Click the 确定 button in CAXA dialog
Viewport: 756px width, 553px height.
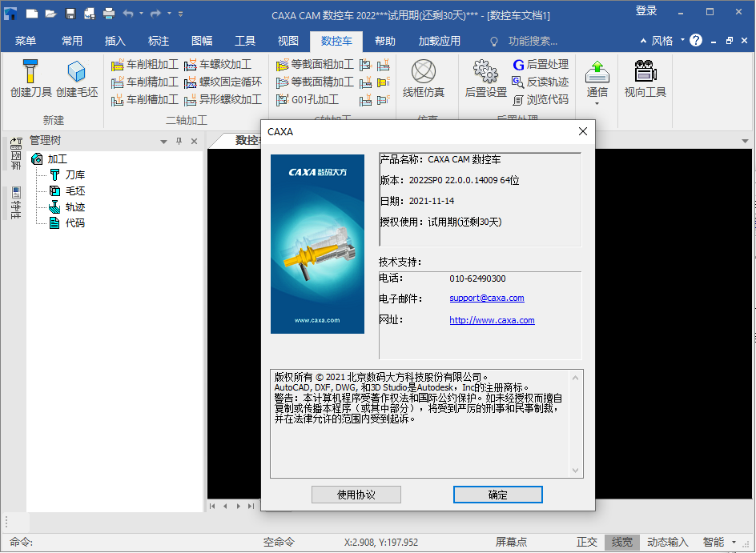click(497, 495)
